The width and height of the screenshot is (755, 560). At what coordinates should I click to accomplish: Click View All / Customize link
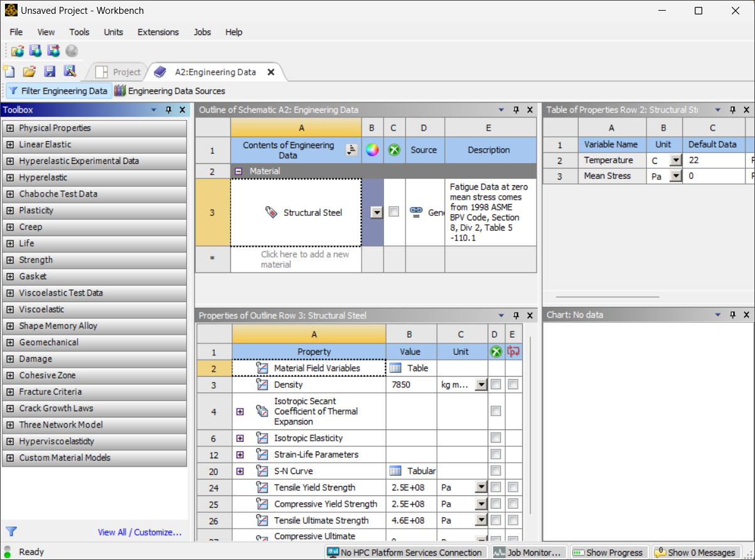pyautogui.click(x=139, y=532)
